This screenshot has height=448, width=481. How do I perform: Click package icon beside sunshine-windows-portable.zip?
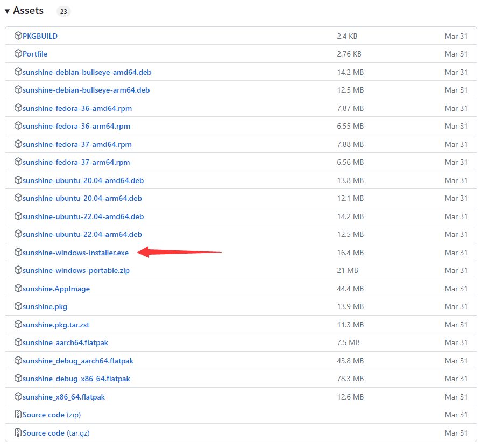(x=18, y=270)
